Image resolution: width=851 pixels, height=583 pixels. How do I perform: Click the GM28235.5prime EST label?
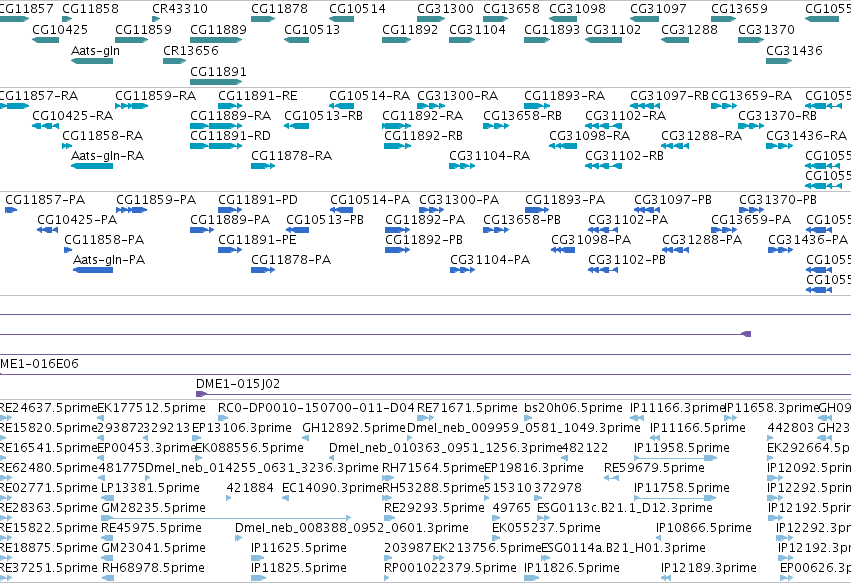pyautogui.click(x=154, y=508)
